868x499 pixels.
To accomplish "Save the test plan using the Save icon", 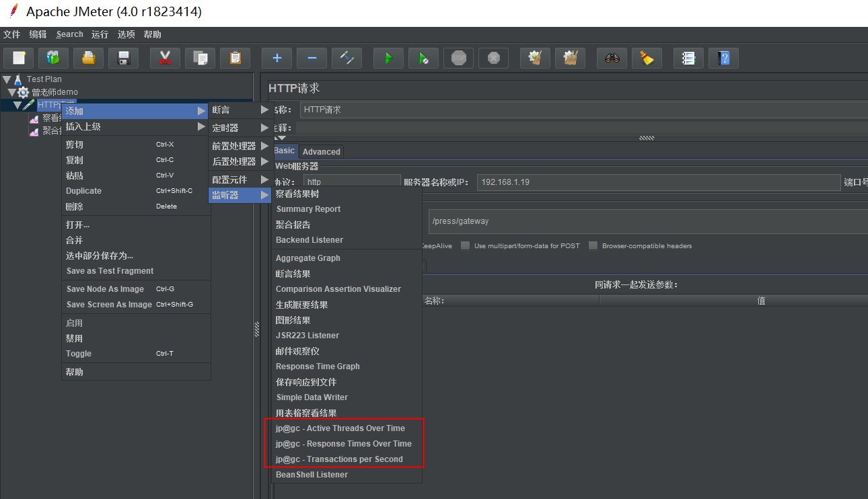I will (123, 58).
